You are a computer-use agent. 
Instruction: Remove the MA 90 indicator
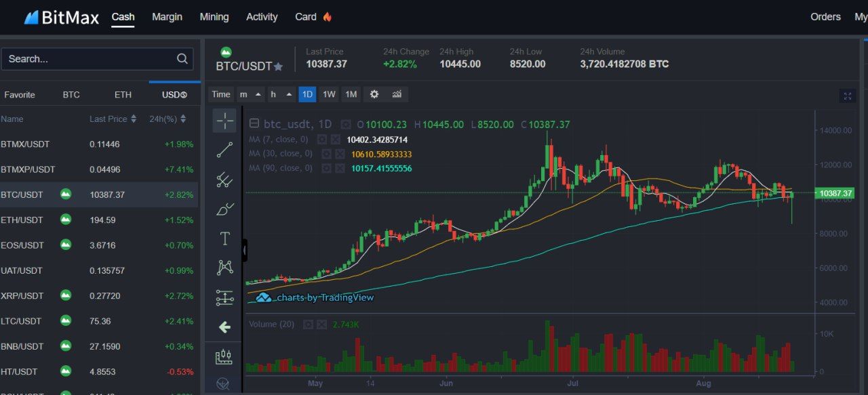339,168
